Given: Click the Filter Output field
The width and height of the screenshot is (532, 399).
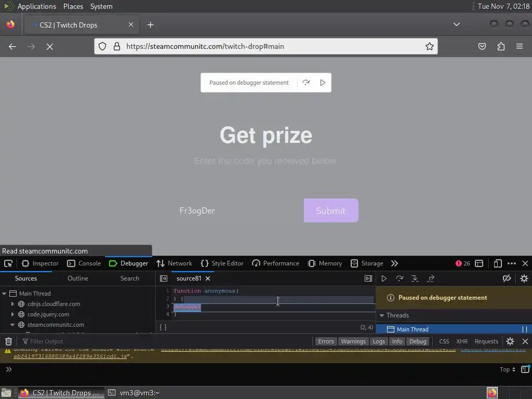Looking at the screenshot, I should coord(166,341).
